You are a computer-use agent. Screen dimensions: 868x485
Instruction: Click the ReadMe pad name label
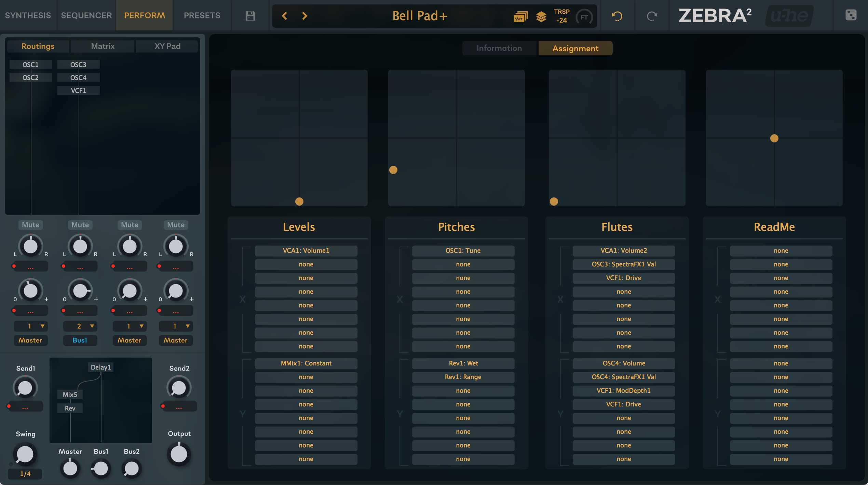[774, 227]
